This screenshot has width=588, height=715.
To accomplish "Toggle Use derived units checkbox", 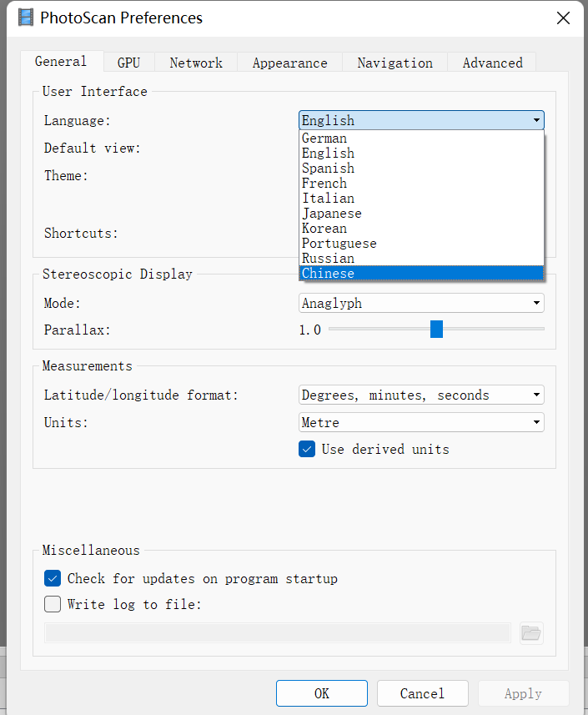I will coord(307,449).
